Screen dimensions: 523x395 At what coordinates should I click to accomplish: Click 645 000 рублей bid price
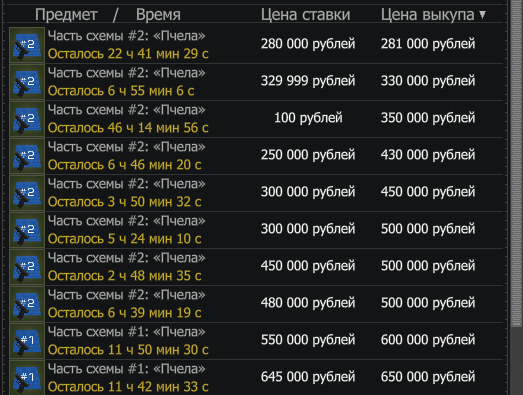coord(308,377)
